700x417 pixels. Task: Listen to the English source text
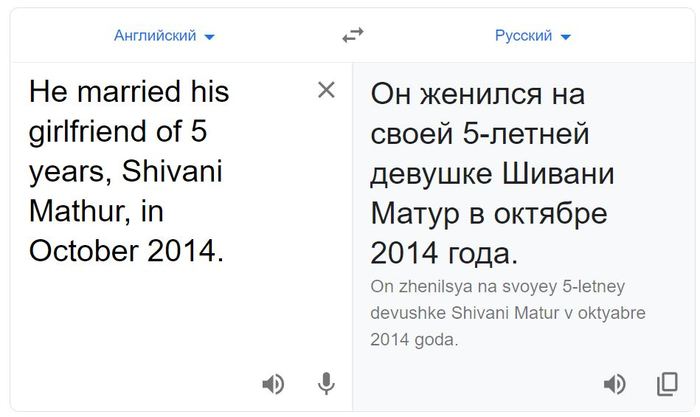(x=272, y=384)
